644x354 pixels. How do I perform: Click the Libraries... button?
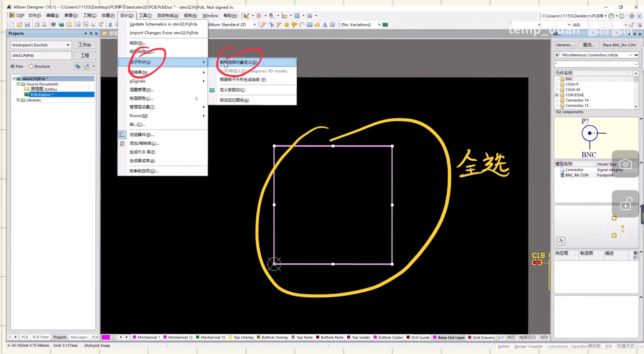[564, 45]
